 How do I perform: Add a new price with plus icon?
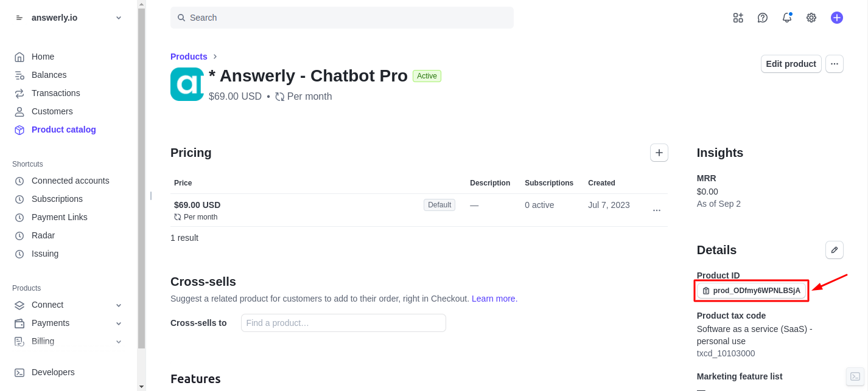pyautogui.click(x=659, y=153)
